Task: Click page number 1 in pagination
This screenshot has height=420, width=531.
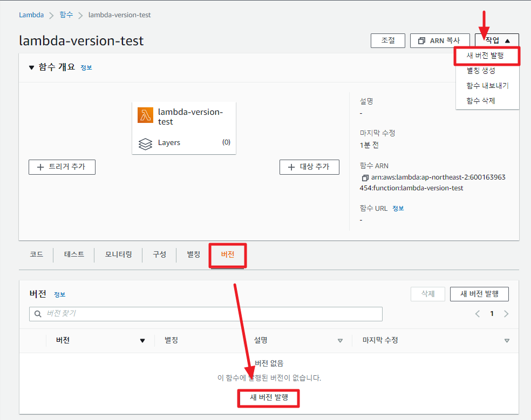Action: point(492,314)
